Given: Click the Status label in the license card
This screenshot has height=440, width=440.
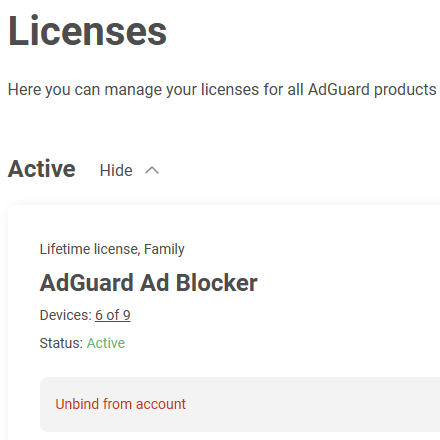Looking at the screenshot, I should click(x=61, y=343).
